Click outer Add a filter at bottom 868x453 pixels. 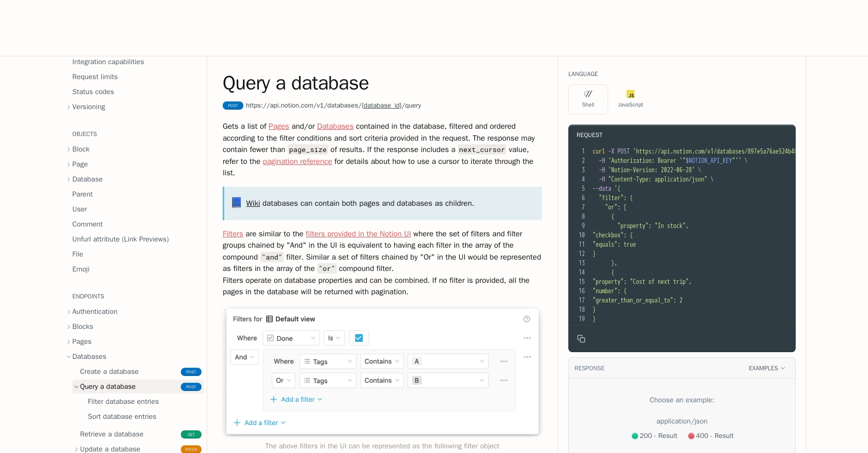click(260, 423)
